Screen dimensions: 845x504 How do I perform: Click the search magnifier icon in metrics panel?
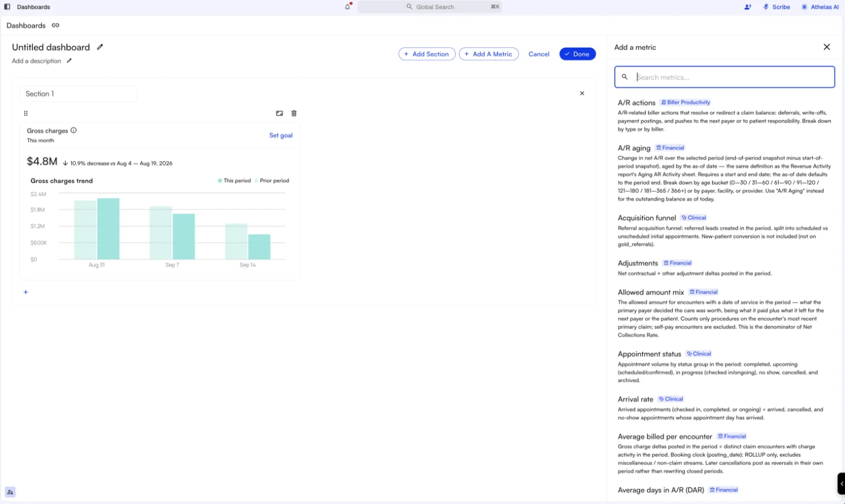click(625, 77)
